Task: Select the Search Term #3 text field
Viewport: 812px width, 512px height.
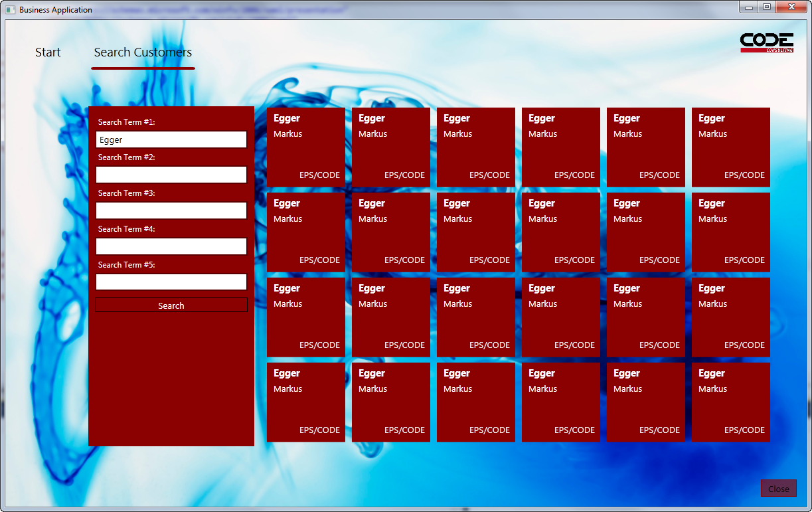Action: click(x=171, y=211)
